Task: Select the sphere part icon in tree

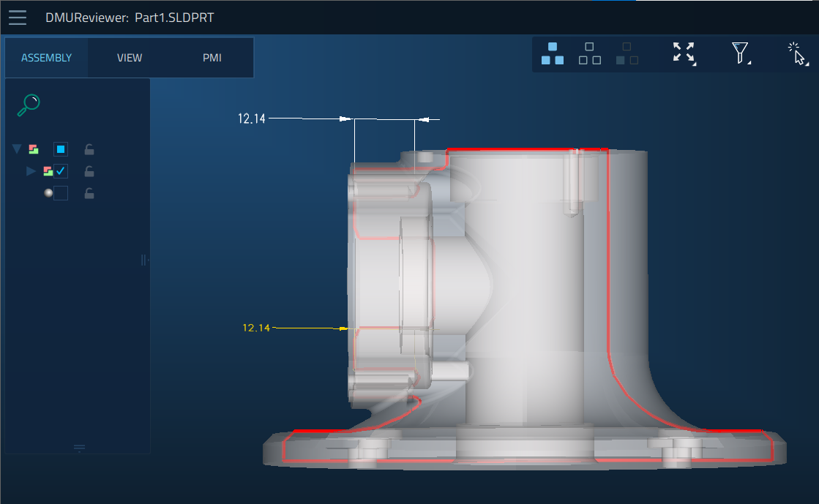Action: click(48, 193)
